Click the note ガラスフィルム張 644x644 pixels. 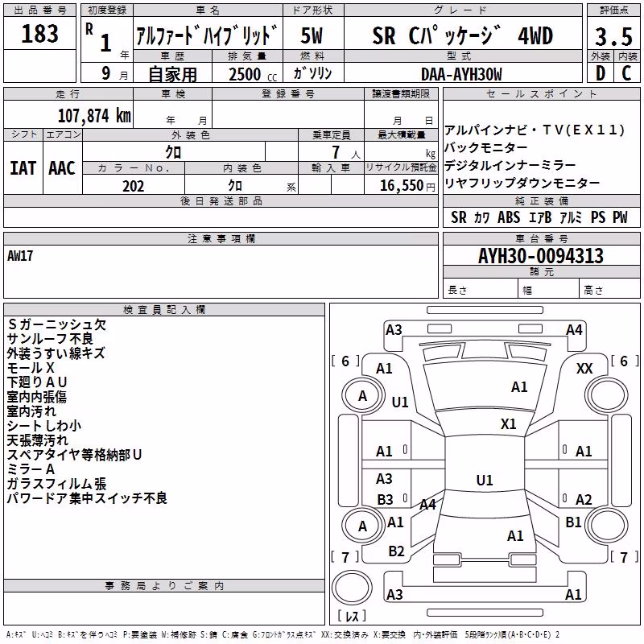(56, 484)
